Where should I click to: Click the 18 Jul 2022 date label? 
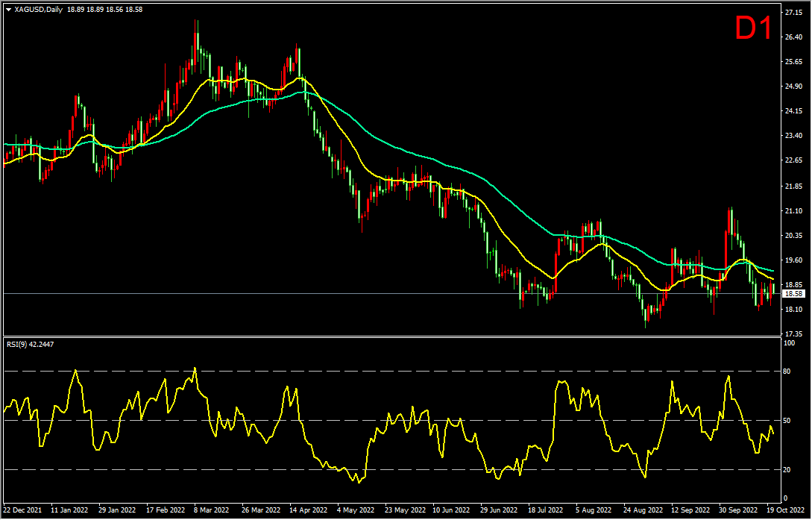pyautogui.click(x=546, y=510)
